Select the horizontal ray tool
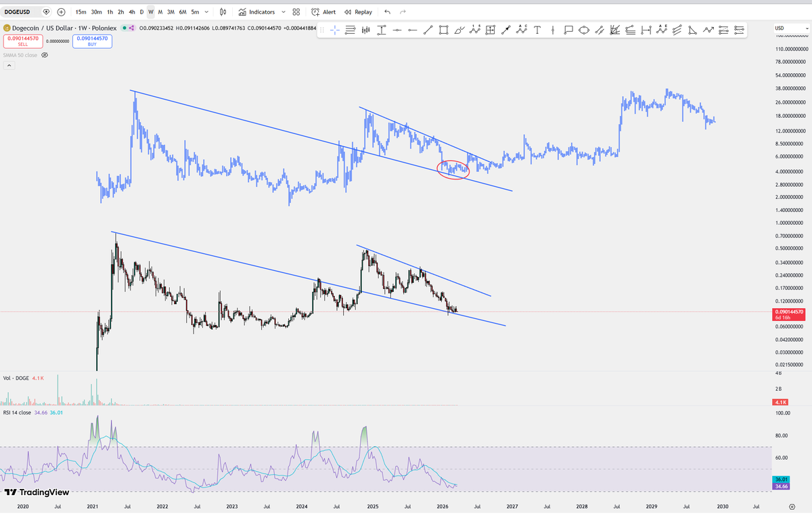This screenshot has height=514, width=812. [412, 30]
